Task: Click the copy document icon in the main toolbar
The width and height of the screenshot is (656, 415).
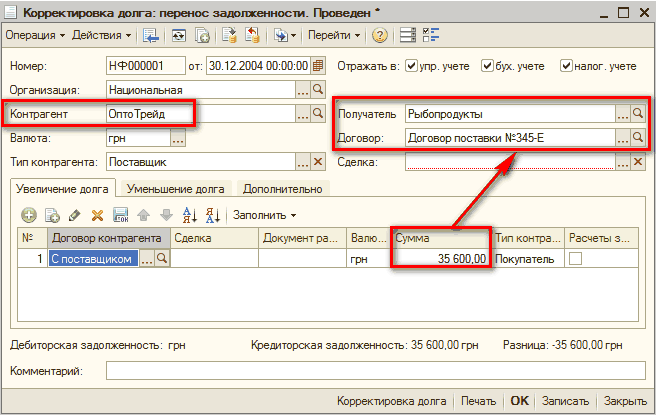Action: [202, 35]
